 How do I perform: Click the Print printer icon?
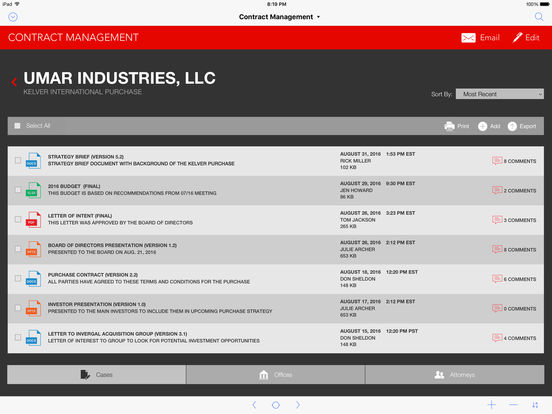449,126
